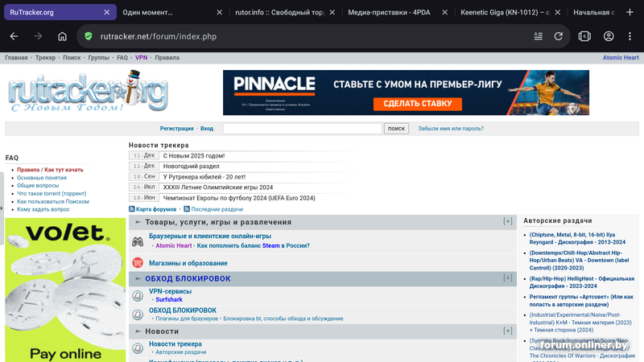Click 'Забыли имя или пароль?' link
This screenshot has width=644, height=362.
451,129
